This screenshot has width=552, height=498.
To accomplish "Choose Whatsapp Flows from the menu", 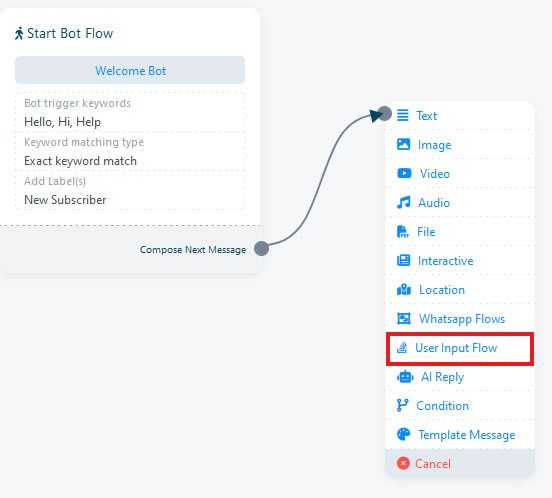I will [x=460, y=319].
